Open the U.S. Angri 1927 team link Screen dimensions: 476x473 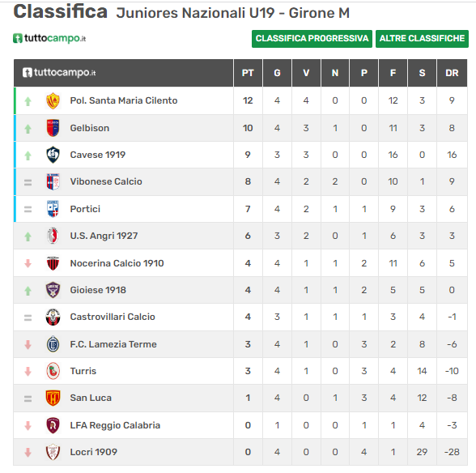104,236
